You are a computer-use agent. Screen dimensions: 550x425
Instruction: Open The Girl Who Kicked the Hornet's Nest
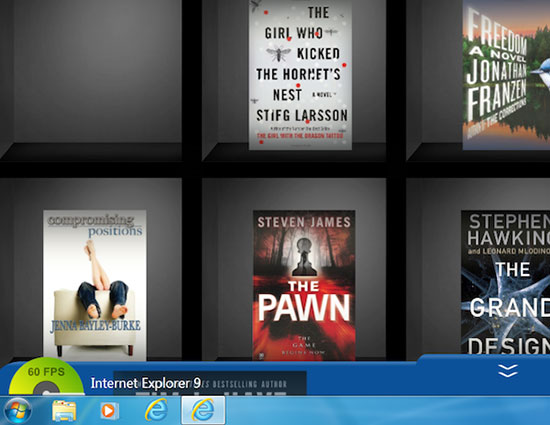[x=300, y=75]
